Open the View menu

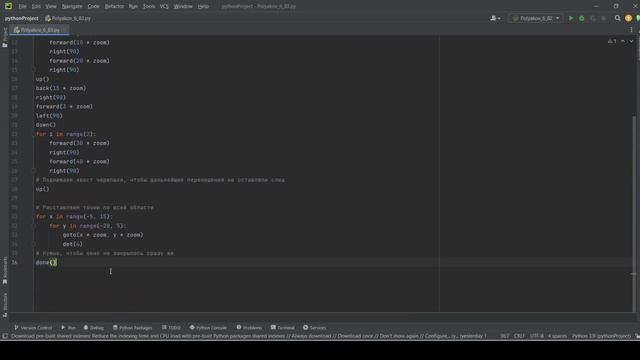pyautogui.click(x=51, y=6)
